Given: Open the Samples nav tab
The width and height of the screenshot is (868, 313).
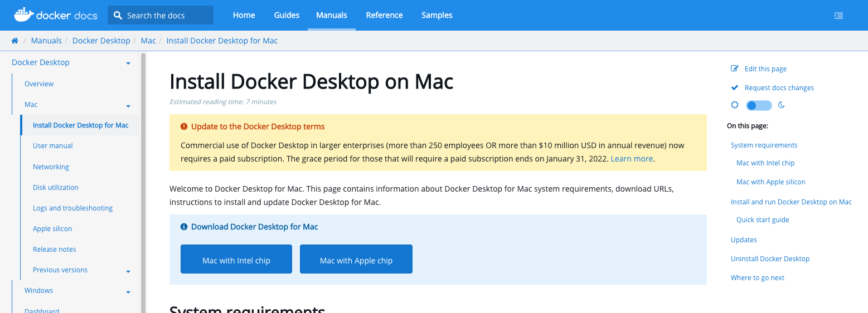Looking at the screenshot, I should click(437, 15).
